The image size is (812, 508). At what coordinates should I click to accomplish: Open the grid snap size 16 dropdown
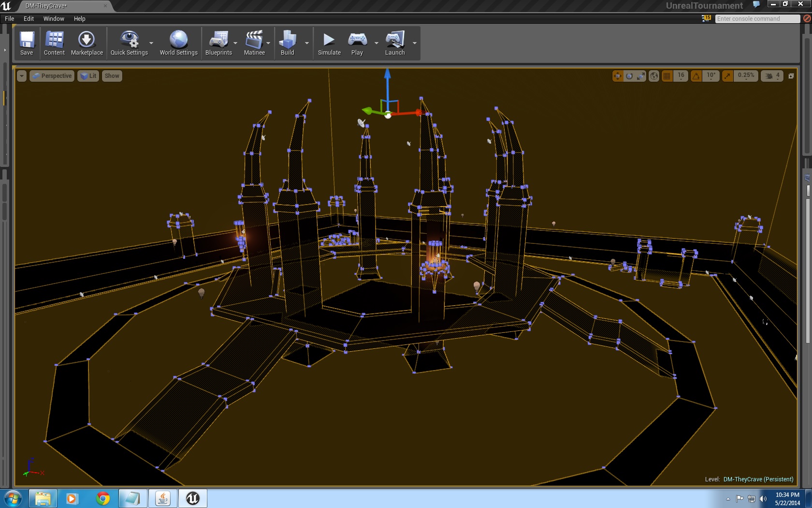pos(681,76)
